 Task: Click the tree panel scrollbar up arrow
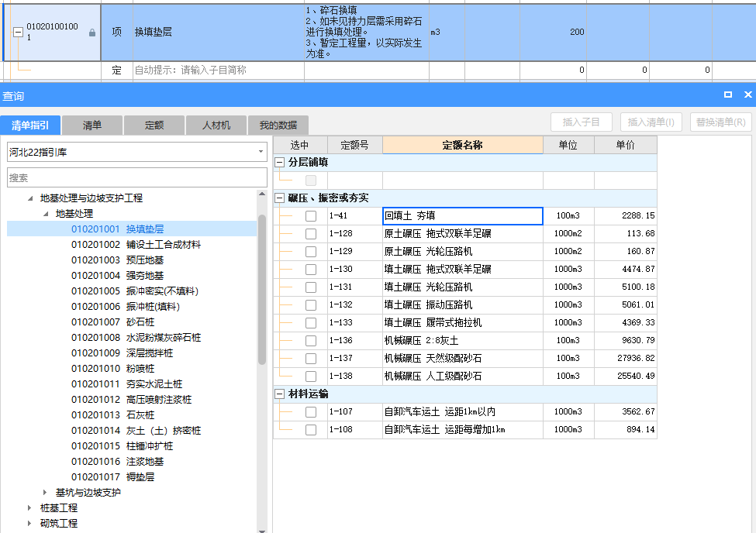click(x=262, y=194)
